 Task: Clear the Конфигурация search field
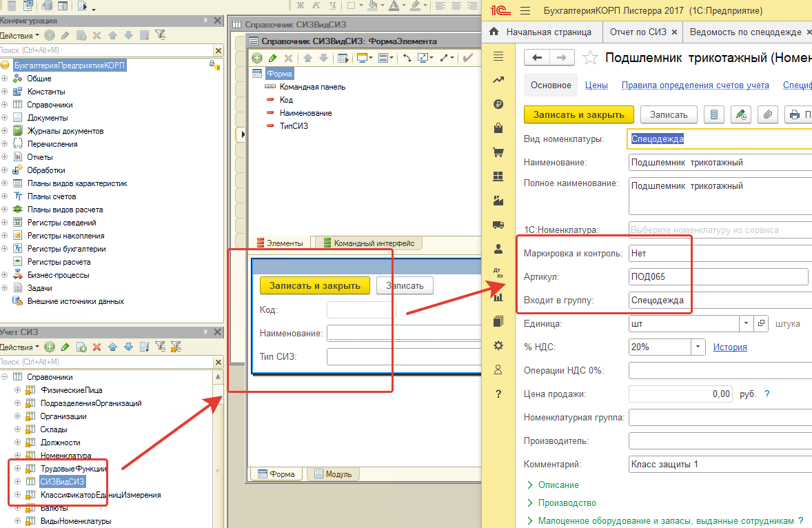coord(218,50)
